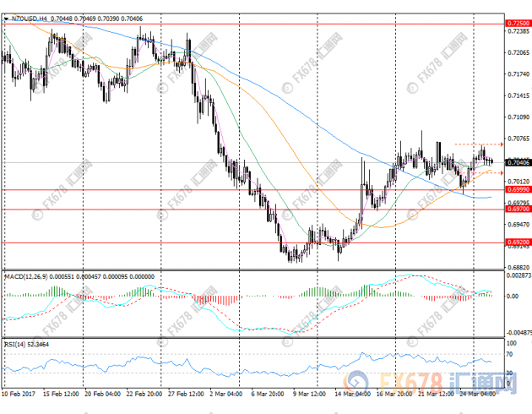The width and height of the screenshot is (532, 414).
Task: Select the red 0.69200 price tag
Action: tap(516, 242)
